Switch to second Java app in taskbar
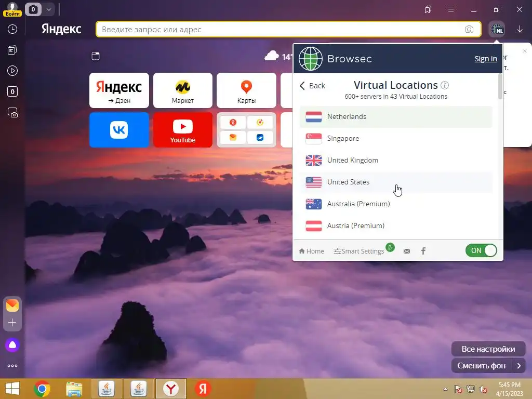Viewport: 532px width, 399px height. (x=139, y=389)
